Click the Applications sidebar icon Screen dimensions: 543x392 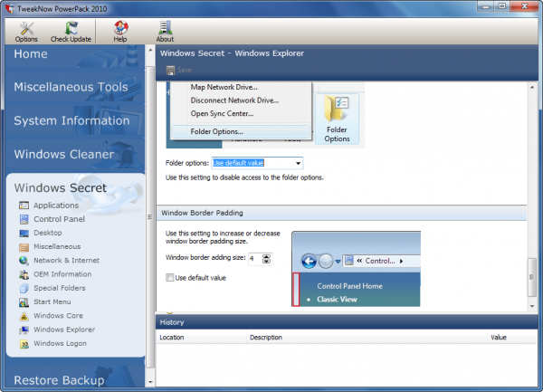[24, 206]
